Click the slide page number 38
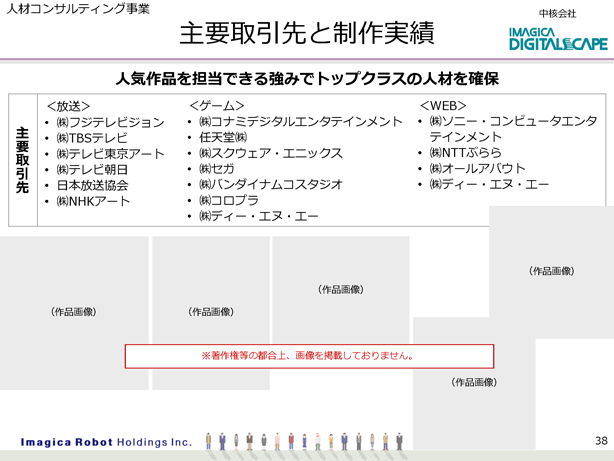This screenshot has height=461, width=614. [x=601, y=441]
